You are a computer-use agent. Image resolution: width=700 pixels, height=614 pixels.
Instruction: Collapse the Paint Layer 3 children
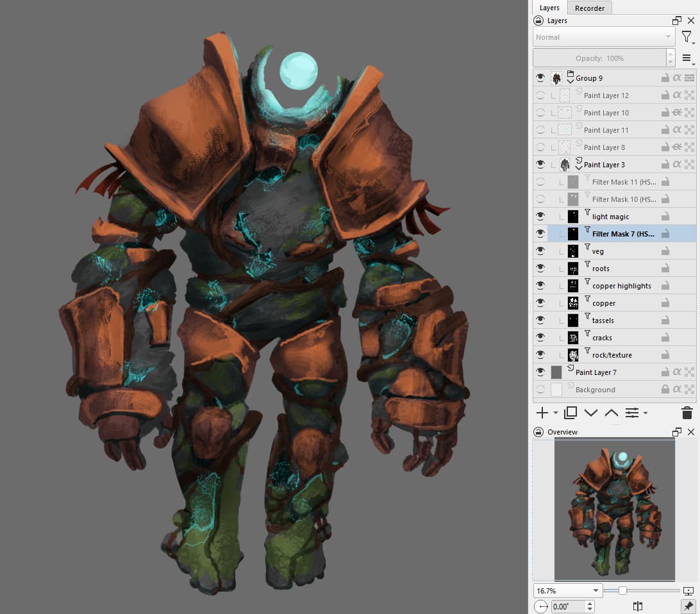579,167
